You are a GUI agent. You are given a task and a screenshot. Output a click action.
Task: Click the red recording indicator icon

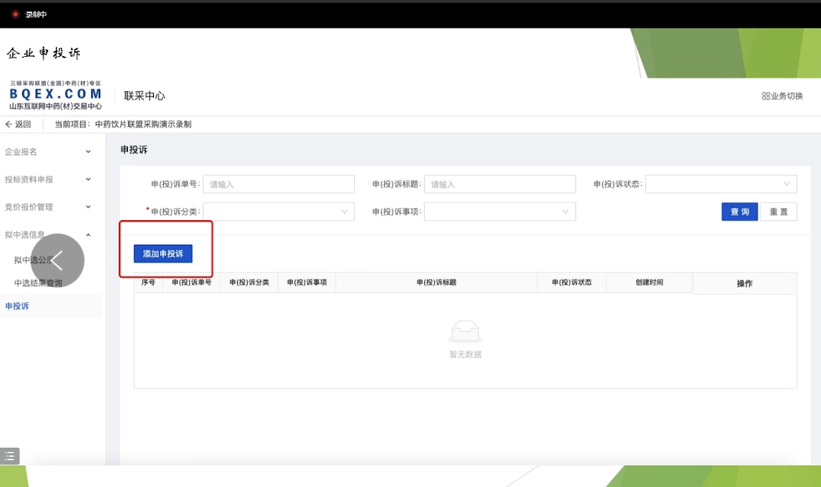pyautogui.click(x=15, y=15)
